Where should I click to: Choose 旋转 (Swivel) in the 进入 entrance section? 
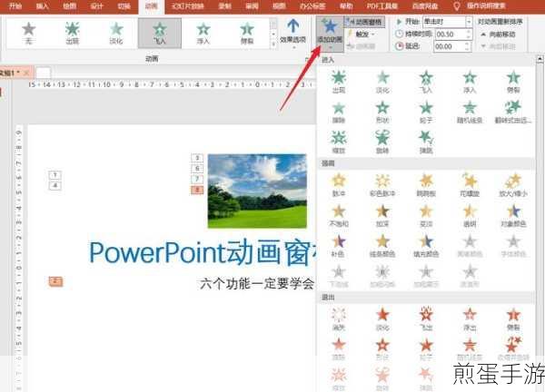tap(382, 142)
